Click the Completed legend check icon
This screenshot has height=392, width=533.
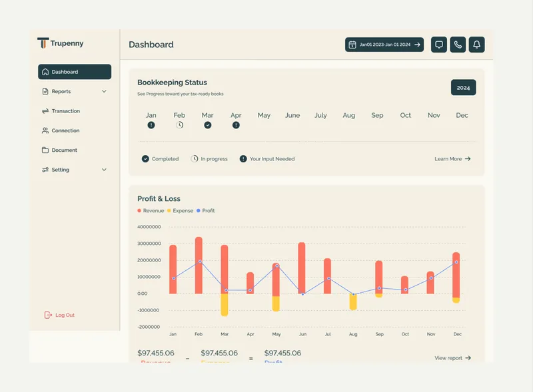coord(145,158)
